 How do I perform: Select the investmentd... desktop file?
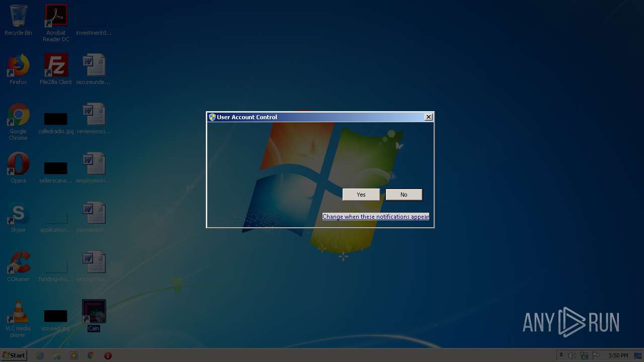(x=94, y=20)
